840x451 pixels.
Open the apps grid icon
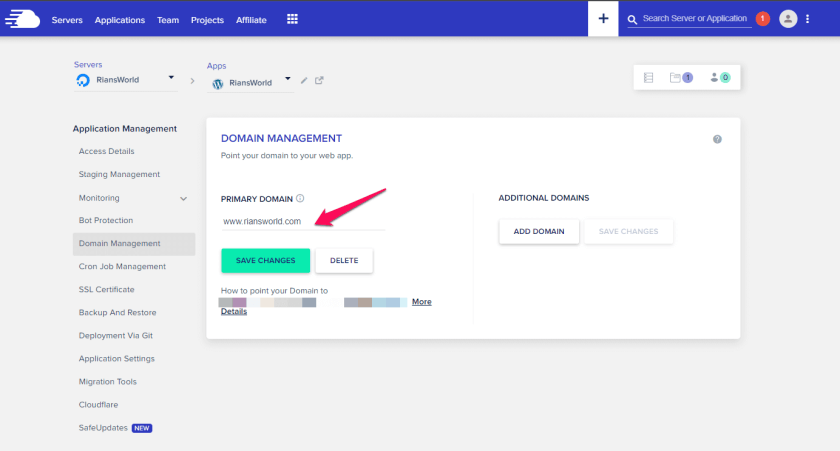(x=292, y=19)
